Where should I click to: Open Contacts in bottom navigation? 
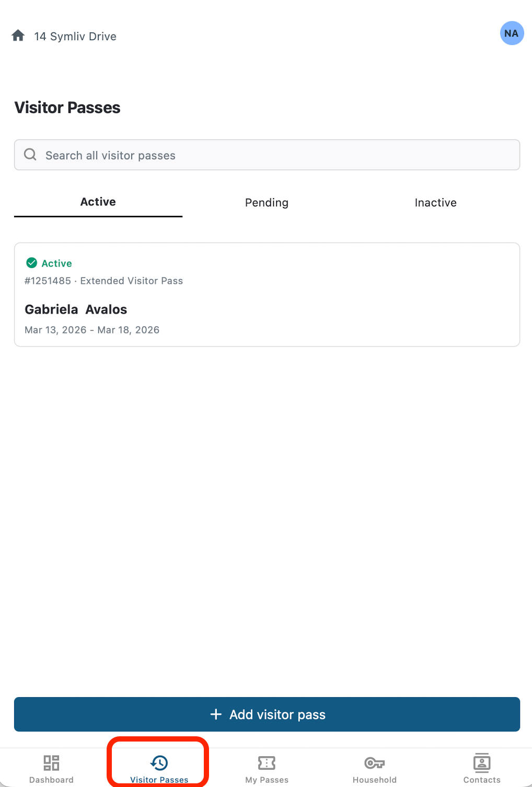[x=482, y=769]
